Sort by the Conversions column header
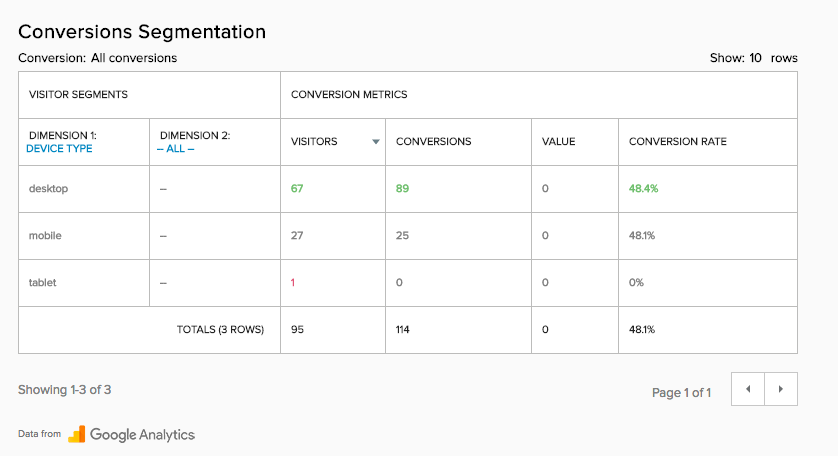 click(x=433, y=142)
